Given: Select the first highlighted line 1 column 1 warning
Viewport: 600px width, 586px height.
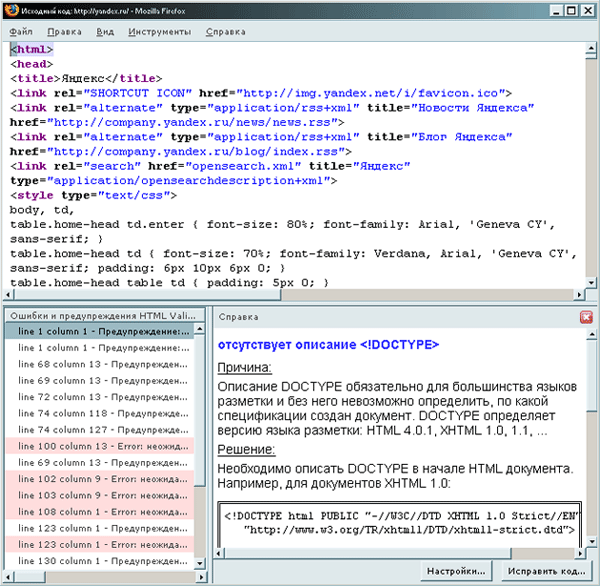Looking at the screenshot, I should [100, 331].
